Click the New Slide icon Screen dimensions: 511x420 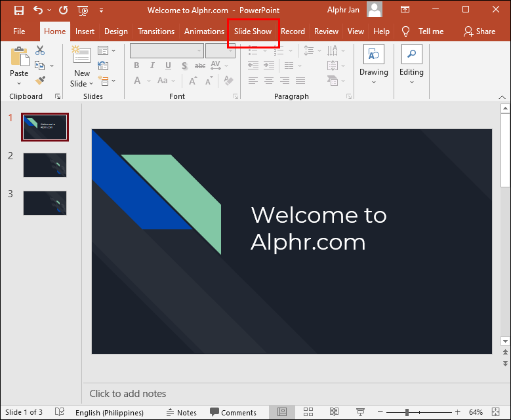81,54
